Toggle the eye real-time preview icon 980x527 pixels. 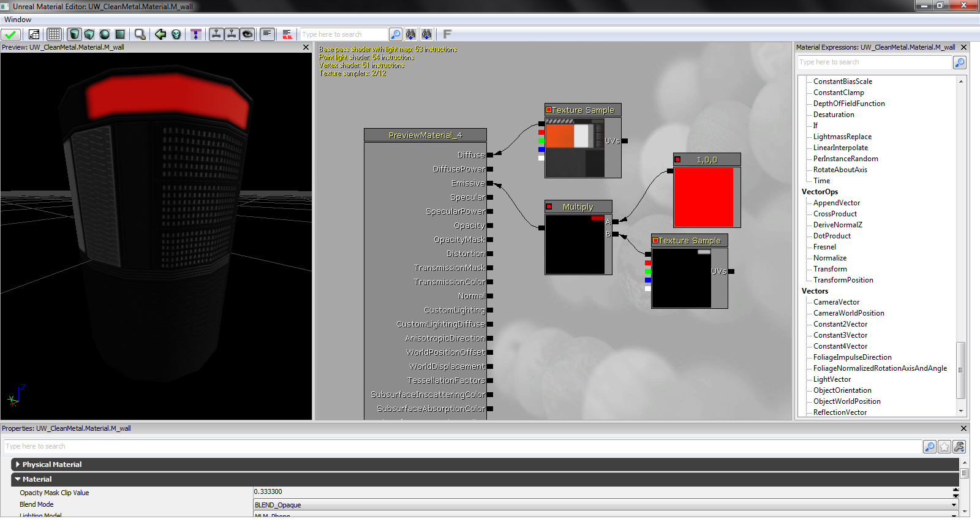point(247,34)
